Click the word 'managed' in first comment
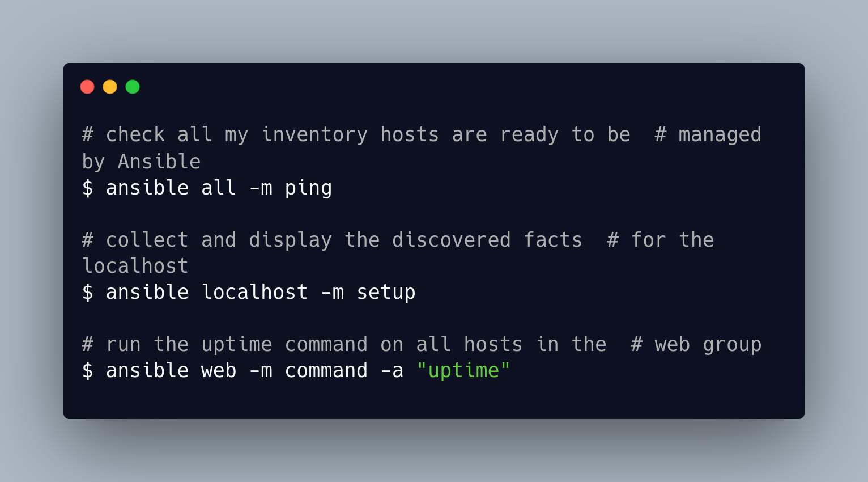The image size is (868, 482). 720,135
